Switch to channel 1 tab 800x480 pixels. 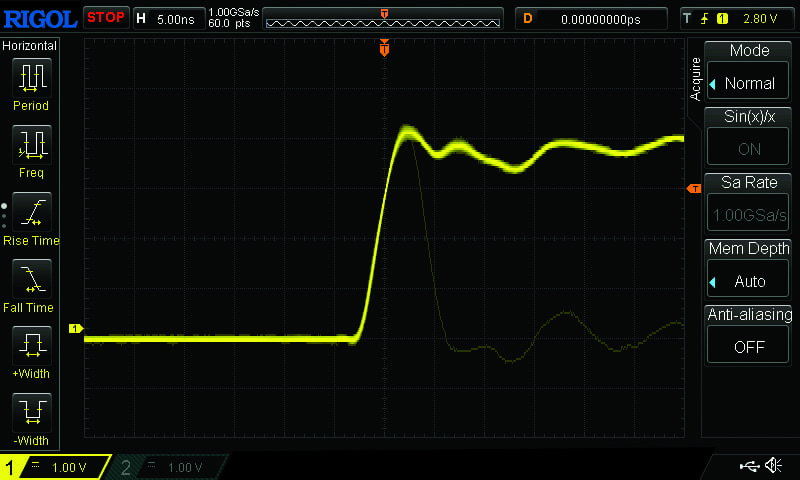pos(55,467)
